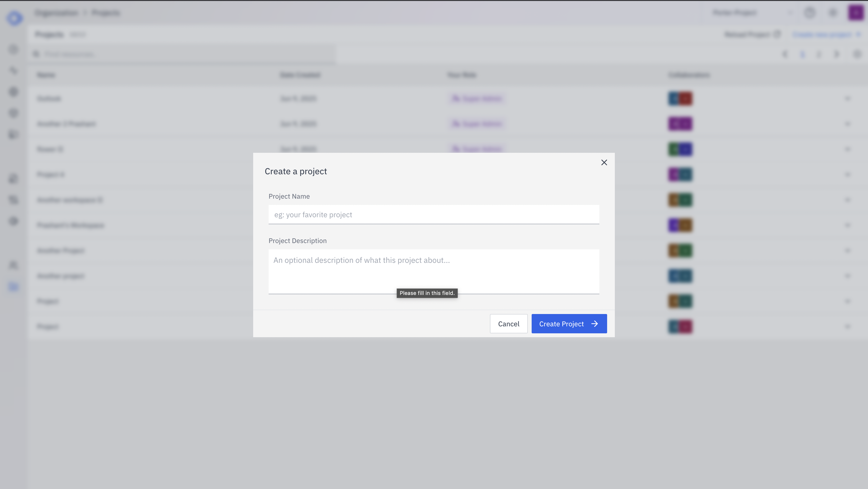
Task: Click the arrow icon inside the Create Project button
Action: click(x=594, y=323)
